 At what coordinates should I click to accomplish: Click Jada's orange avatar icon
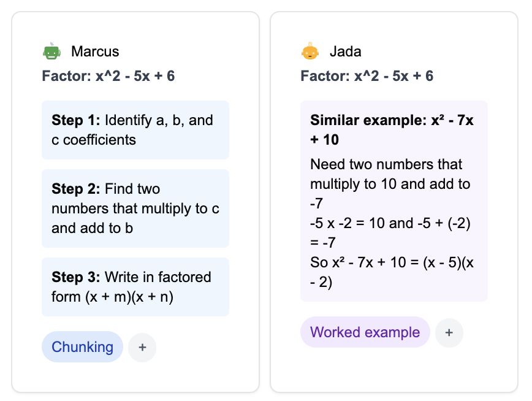[x=310, y=52]
